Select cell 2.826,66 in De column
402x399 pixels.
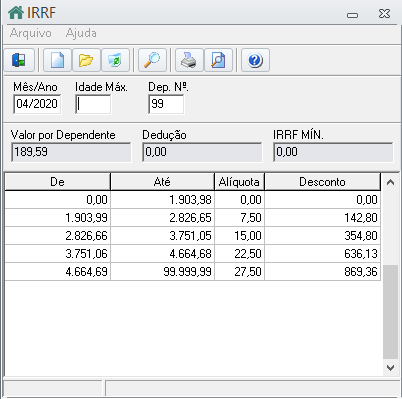pos(58,236)
